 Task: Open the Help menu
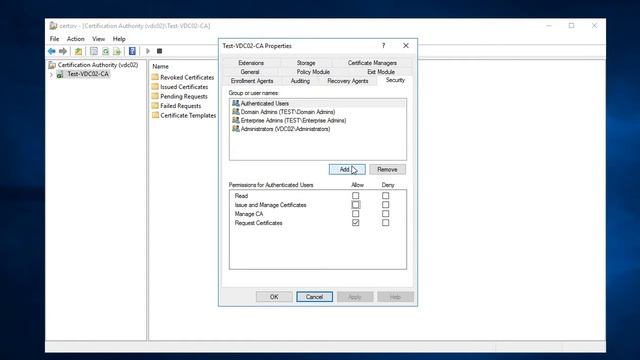pos(119,39)
